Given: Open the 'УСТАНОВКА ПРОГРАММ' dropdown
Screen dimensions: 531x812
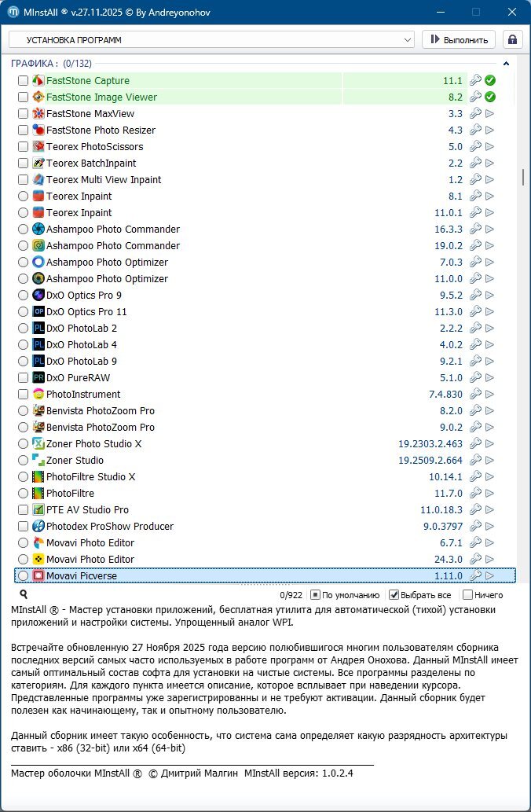Looking at the screenshot, I should [211, 39].
